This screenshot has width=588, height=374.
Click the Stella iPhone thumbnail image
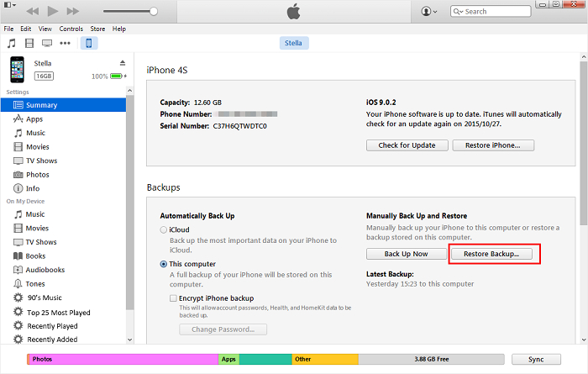pyautogui.click(x=18, y=70)
